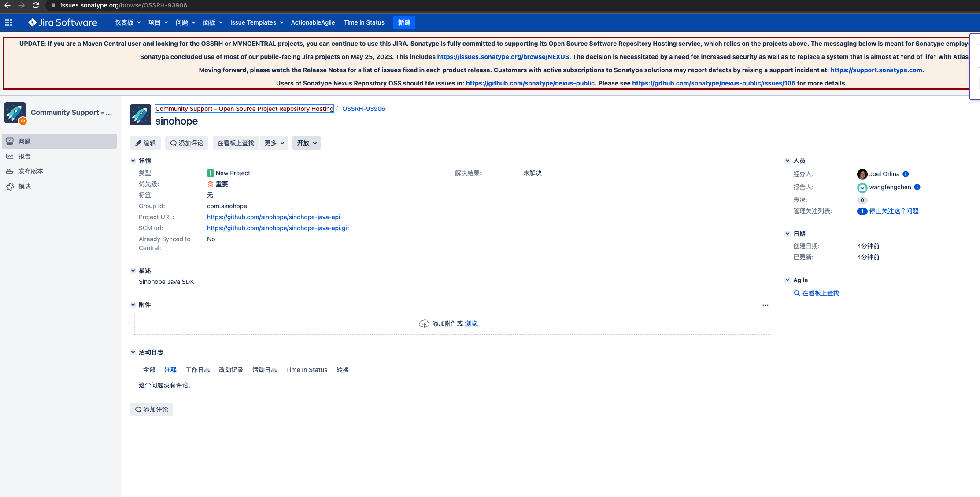Open the 面板 menu item
Screen dimensions: 980x497
pos(209,22)
